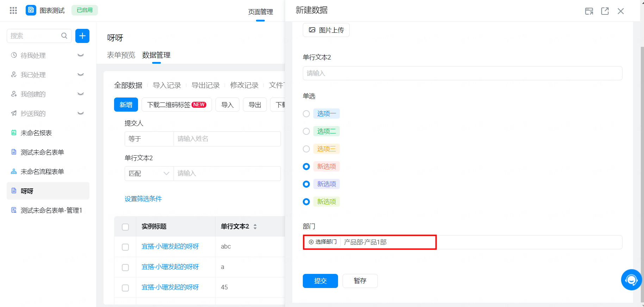
Task: Click the switch-view icon in 新建数据 header
Action: 589,11
